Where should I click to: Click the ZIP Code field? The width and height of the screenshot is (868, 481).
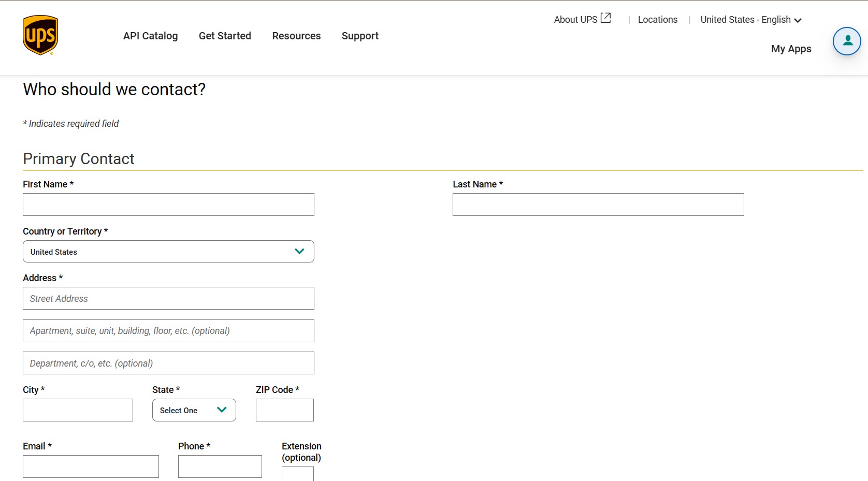click(284, 410)
